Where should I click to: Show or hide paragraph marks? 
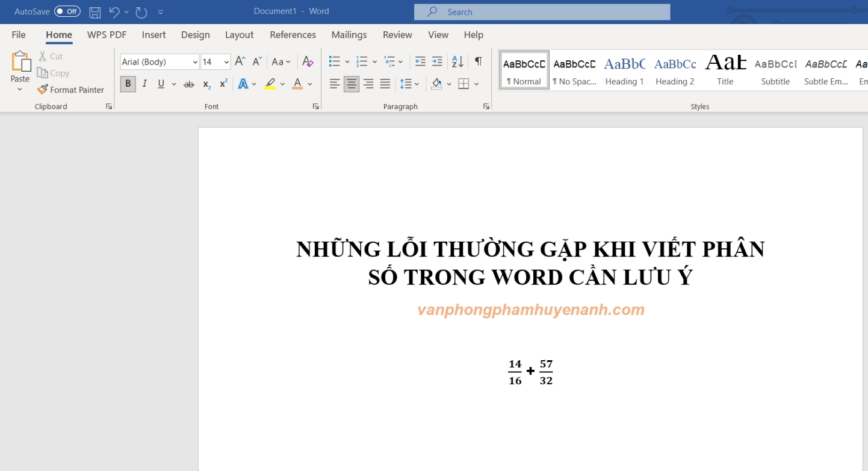(x=478, y=61)
